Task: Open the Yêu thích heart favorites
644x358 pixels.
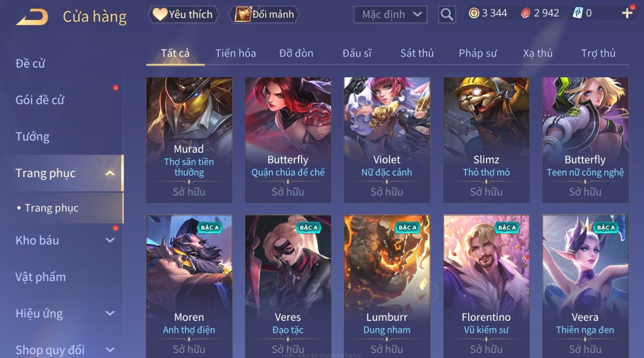Action: 160,15
